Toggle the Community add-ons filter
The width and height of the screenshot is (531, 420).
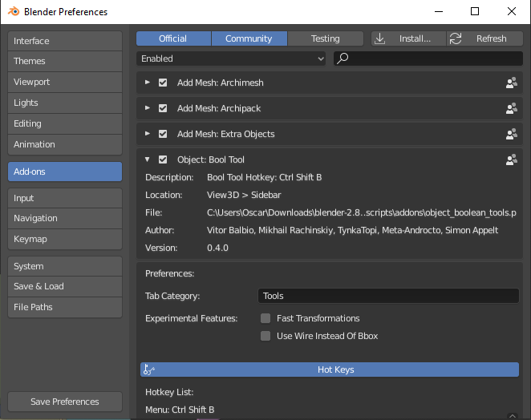coord(249,38)
